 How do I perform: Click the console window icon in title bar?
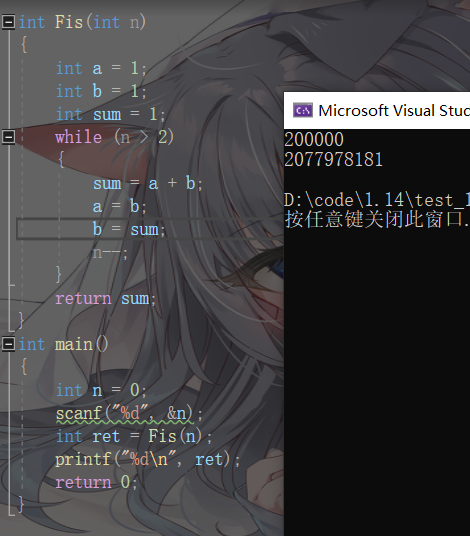coord(303,111)
